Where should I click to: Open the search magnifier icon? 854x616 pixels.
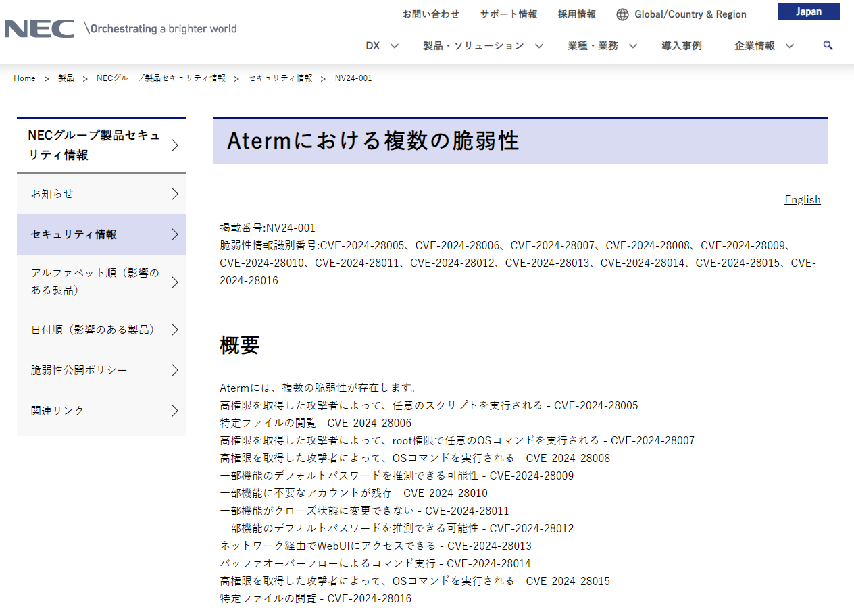tap(828, 45)
